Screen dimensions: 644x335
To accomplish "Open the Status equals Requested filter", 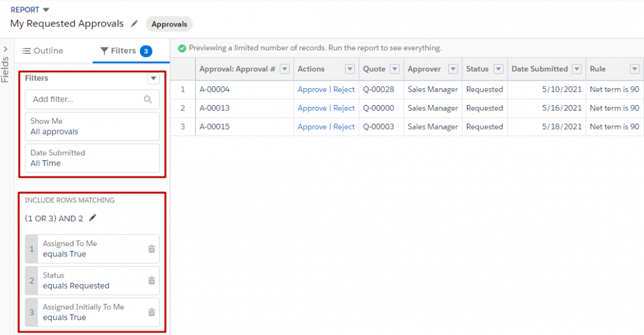I will tap(92, 280).
